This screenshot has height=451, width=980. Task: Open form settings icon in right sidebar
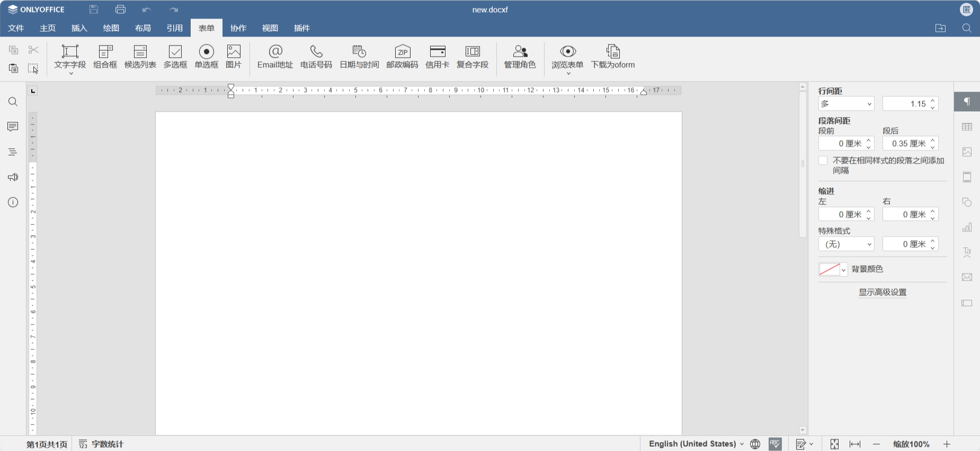click(x=967, y=303)
